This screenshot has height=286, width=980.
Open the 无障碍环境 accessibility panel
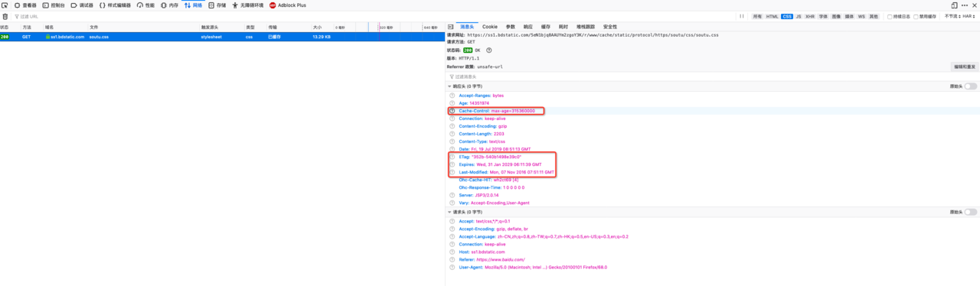coord(247,5)
